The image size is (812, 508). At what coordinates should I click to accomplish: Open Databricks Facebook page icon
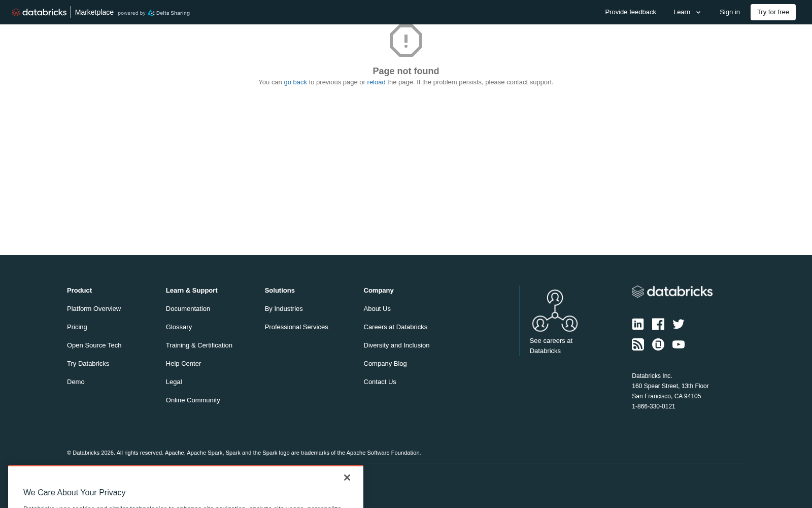pyautogui.click(x=658, y=324)
